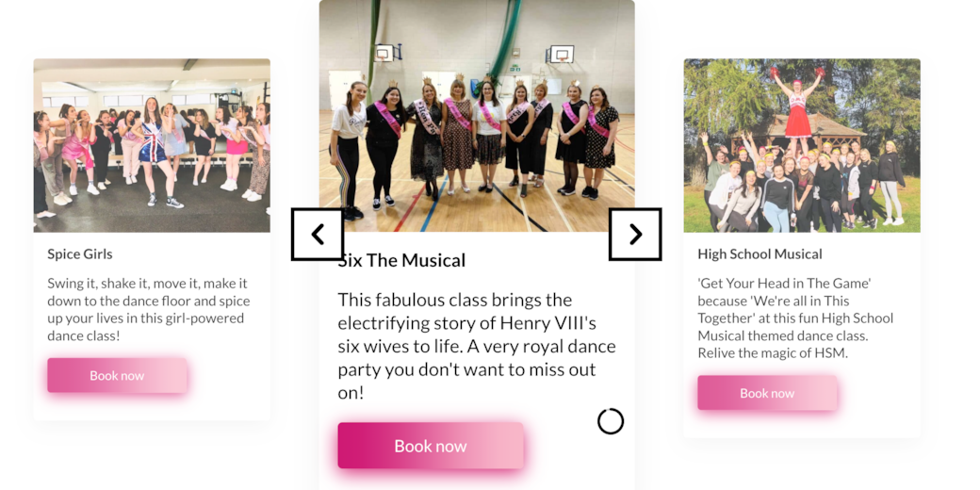Click the next slide arrow button
Viewport: 980px width, 490px height.
(635, 234)
